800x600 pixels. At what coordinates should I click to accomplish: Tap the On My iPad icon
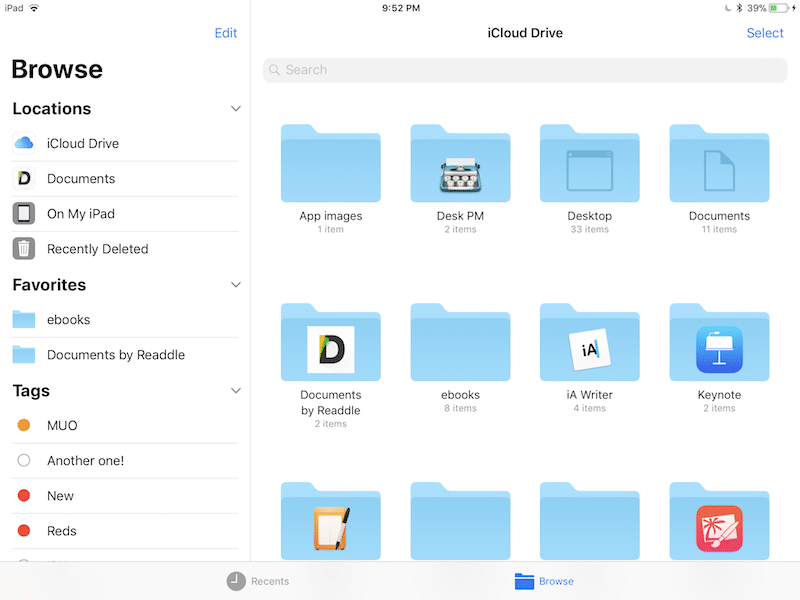(24, 214)
